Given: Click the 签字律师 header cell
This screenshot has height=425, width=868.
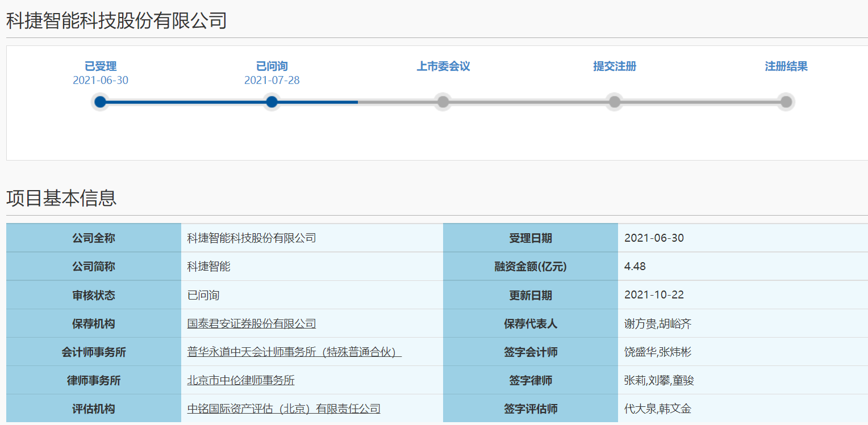Looking at the screenshot, I should click(531, 380).
